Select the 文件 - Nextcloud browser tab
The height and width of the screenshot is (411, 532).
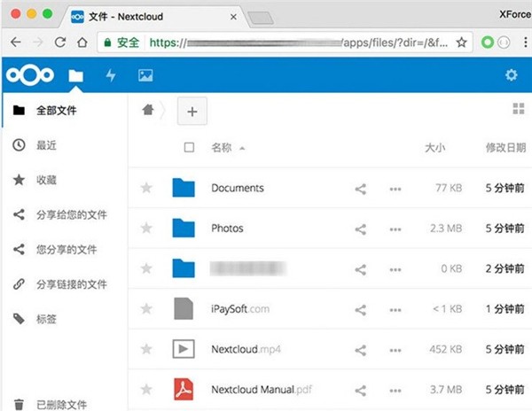point(153,16)
